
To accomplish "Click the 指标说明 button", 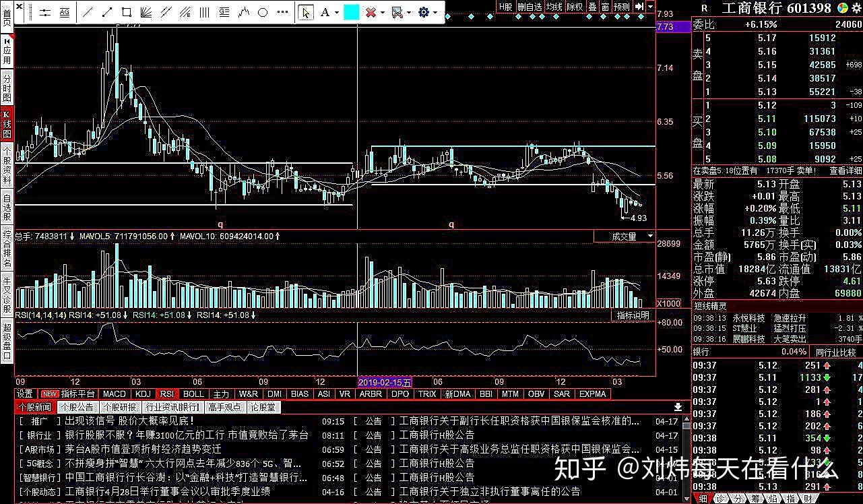I will click(634, 315).
